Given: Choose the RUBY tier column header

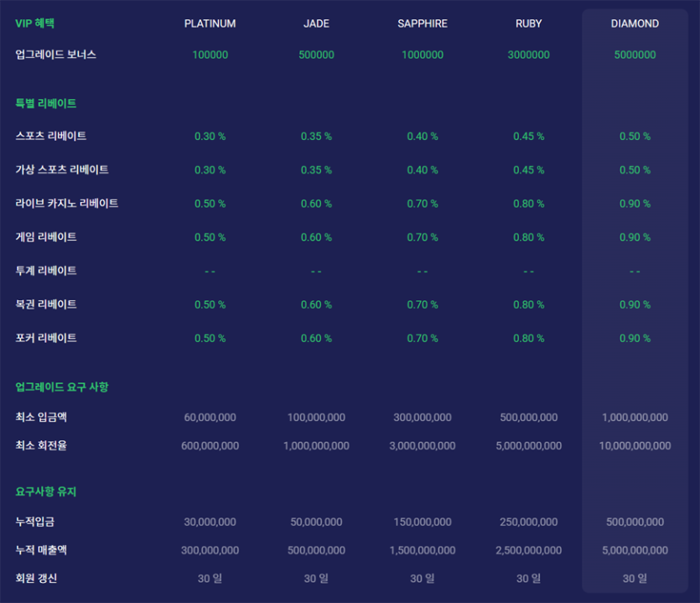Looking at the screenshot, I should pyautogui.click(x=528, y=23).
